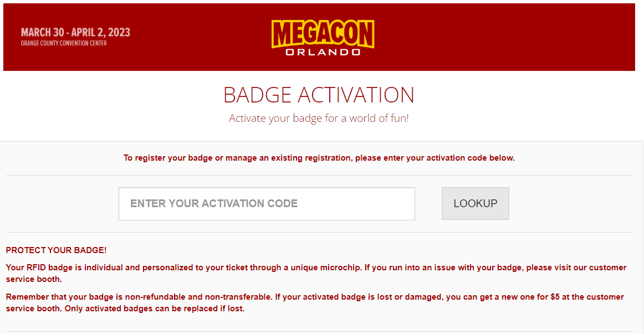
Task: Click the March 30 - April 2, 2023 date
Action: click(75, 32)
